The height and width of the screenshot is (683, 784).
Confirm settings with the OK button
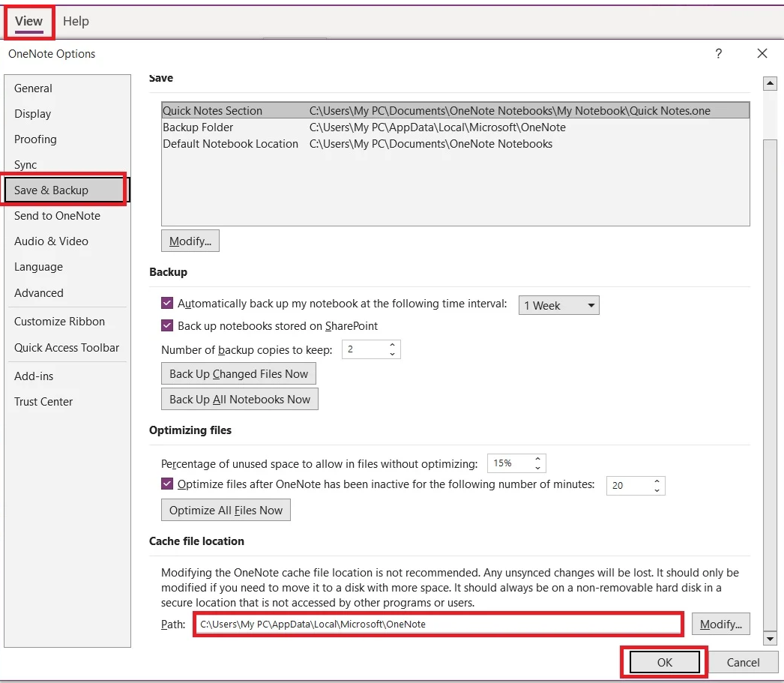pyautogui.click(x=663, y=662)
